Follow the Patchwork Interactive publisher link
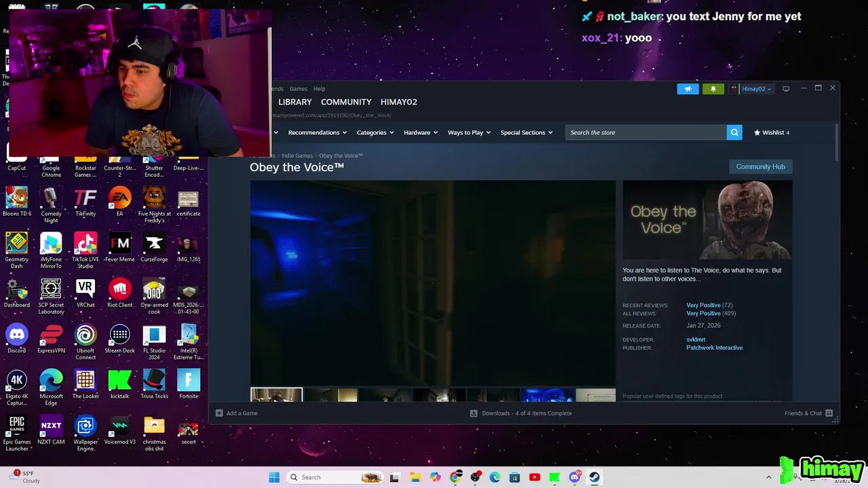868x488 pixels. (x=714, y=348)
